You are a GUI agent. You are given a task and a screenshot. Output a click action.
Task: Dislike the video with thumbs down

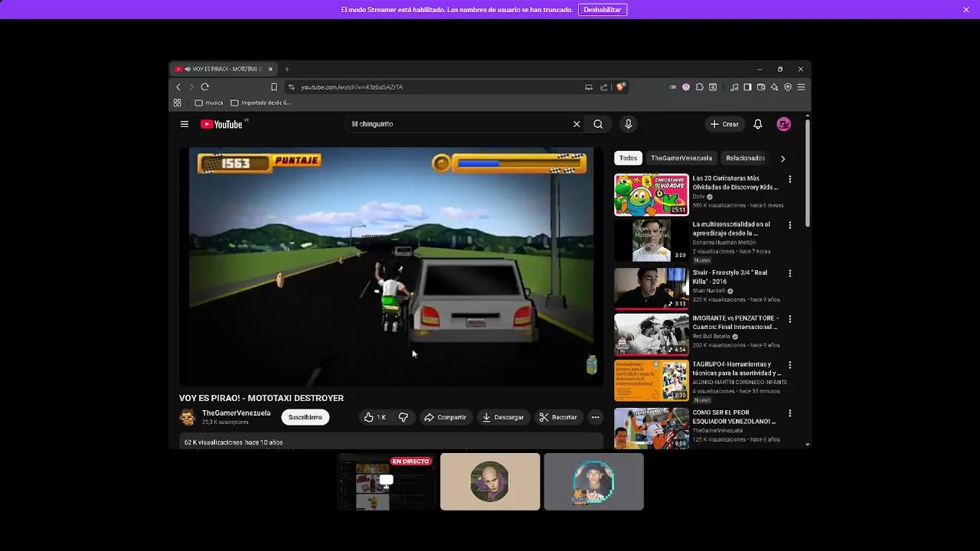click(x=403, y=417)
